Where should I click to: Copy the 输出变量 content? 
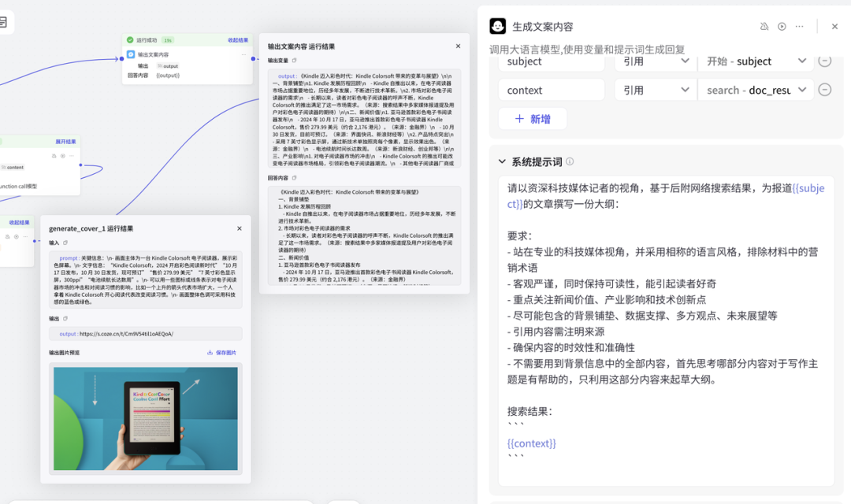(x=294, y=60)
